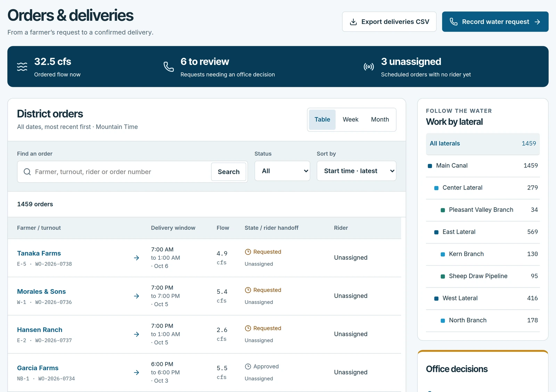Select North Branch lateral
Viewport: 556px width, 392px height.
483,320
